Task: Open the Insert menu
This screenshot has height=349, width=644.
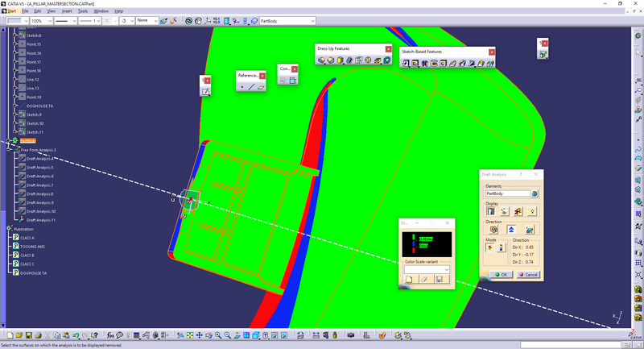Action: tap(65, 11)
